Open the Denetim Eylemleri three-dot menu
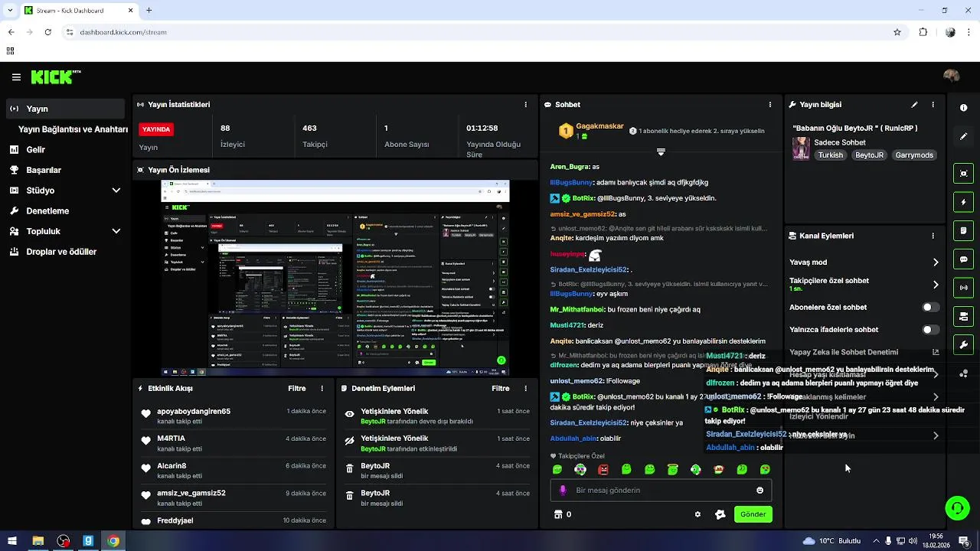 coord(525,389)
